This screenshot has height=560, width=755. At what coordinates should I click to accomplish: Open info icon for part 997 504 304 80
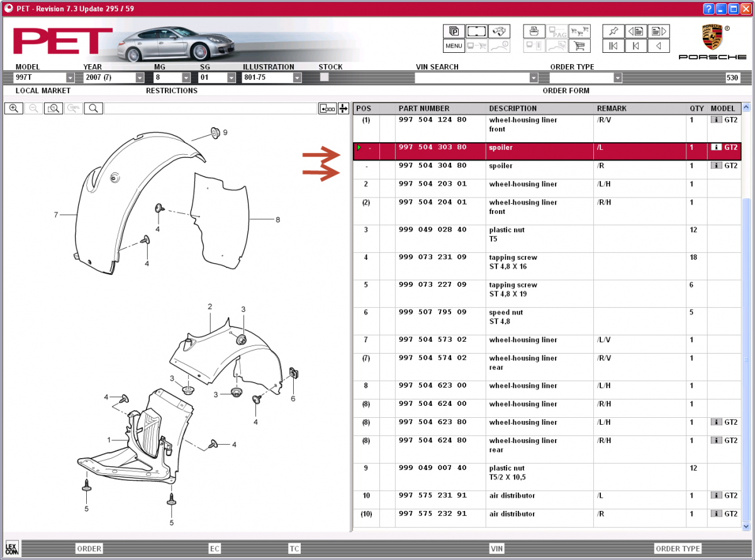coord(716,165)
